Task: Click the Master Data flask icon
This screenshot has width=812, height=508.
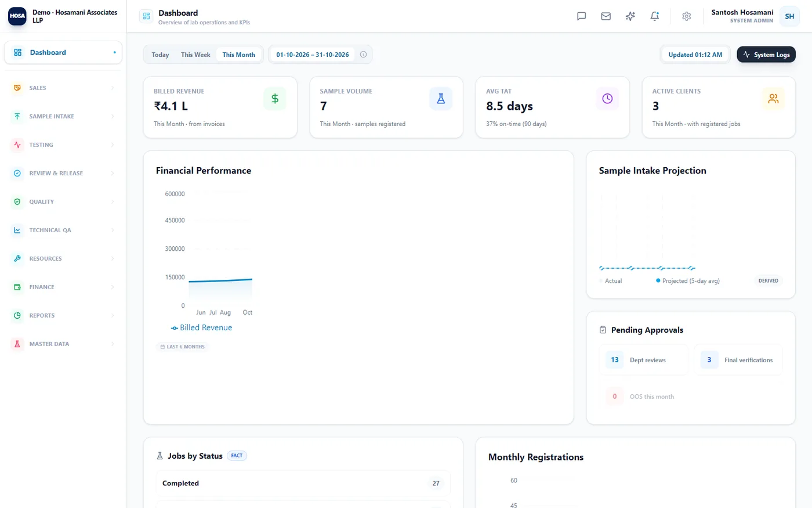Action: coord(17,344)
